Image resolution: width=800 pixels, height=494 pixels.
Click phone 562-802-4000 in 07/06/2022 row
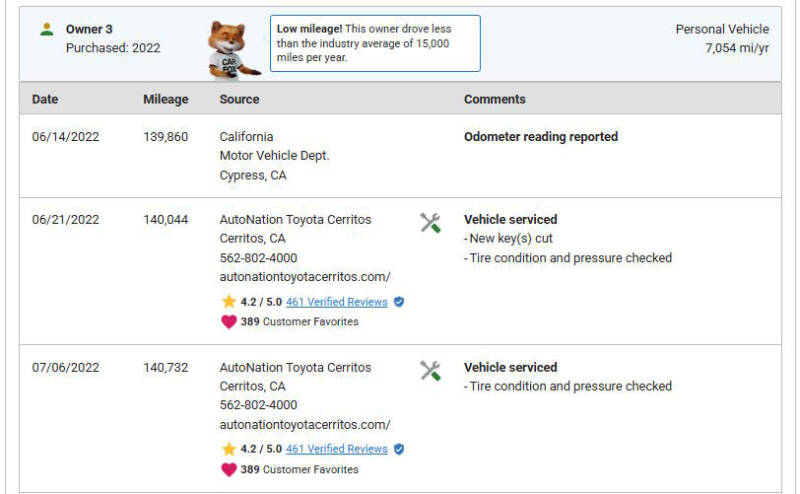click(258, 405)
